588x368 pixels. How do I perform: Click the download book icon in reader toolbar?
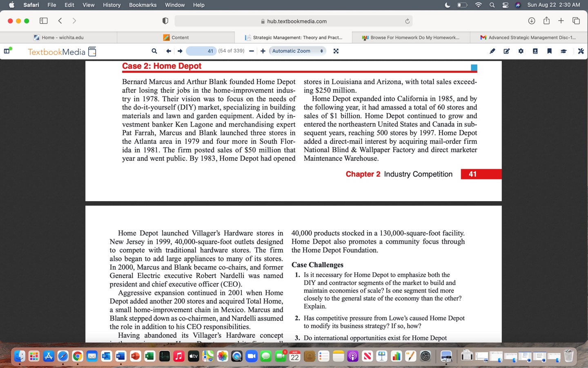[535, 51]
